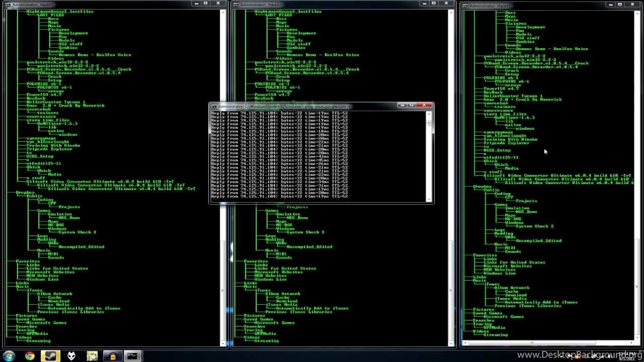This screenshot has height=362, width=644.
Task: Click 'Tripcode Explorer' in left Hack01 window
Action: coord(49,149)
